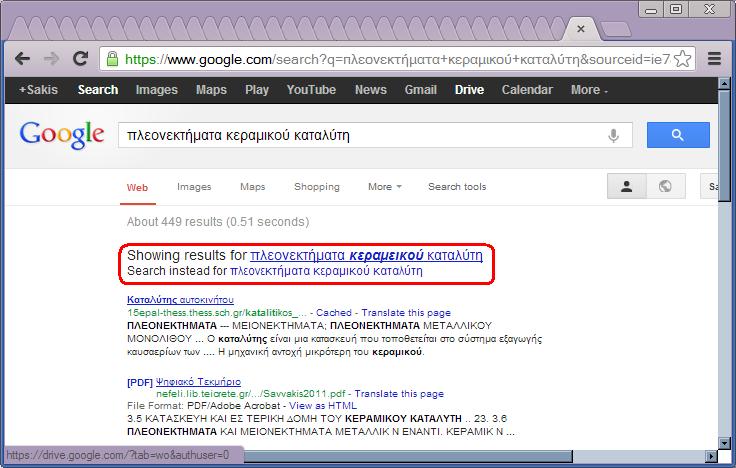Click the horizontal scrollbar thumb
Screen dimensions: 736x468
408,456
